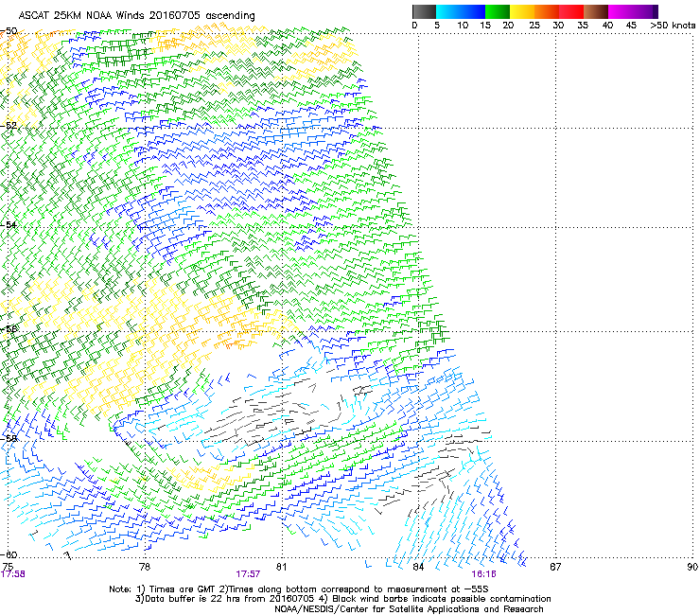Image resolution: width=700 pixels, height=615 pixels.
Task: Click the 75 longitude axis label
Action: click(8, 567)
